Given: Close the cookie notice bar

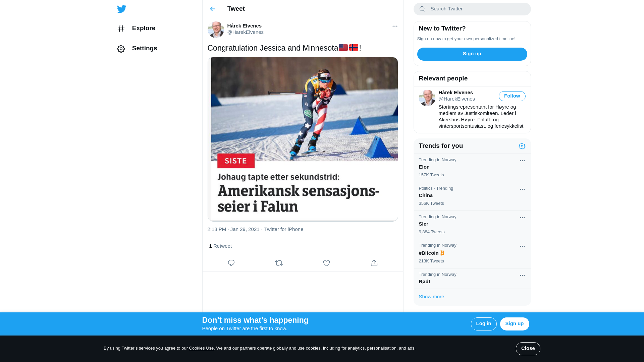Looking at the screenshot, I should click(x=528, y=349).
